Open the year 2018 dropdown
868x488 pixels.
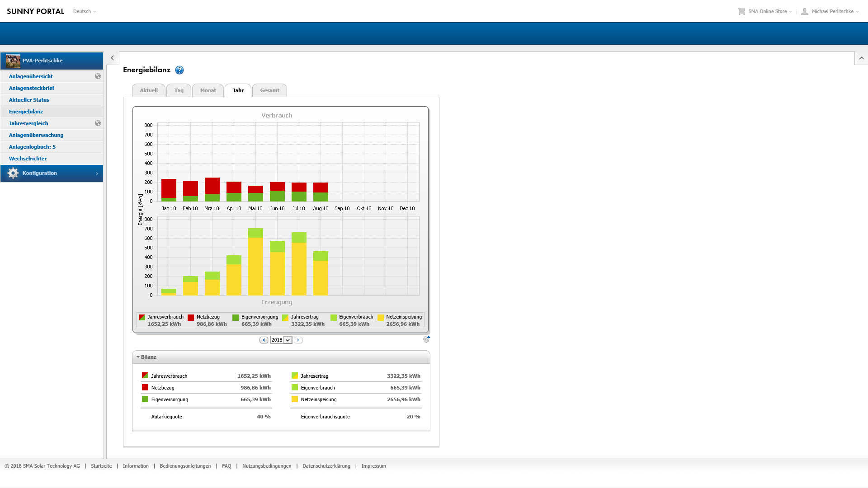pos(288,340)
